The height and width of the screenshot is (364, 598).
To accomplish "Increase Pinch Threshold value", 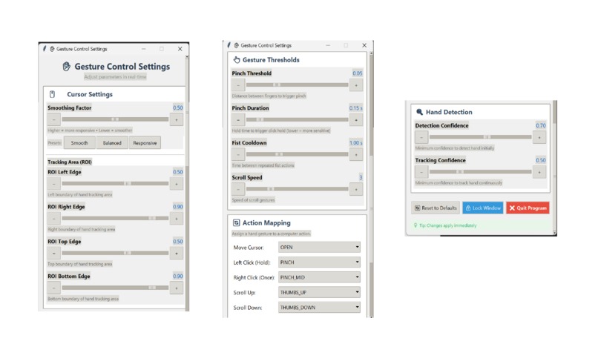I will [356, 85].
